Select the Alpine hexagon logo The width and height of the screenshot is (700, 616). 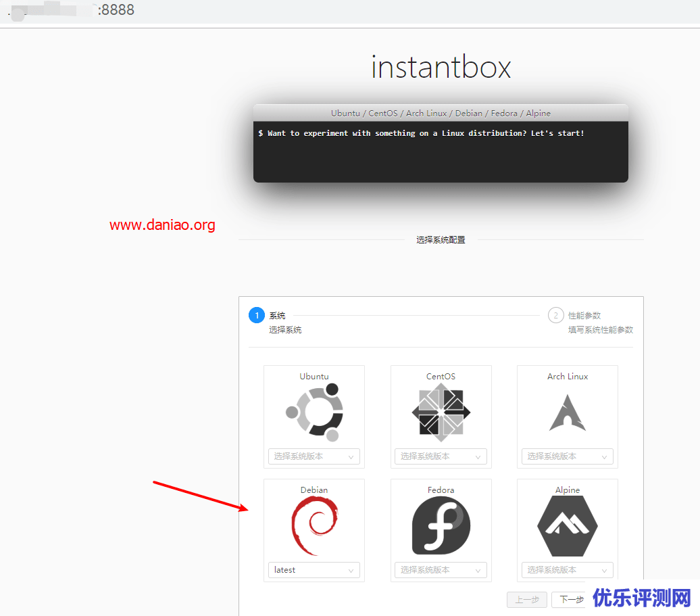click(568, 526)
